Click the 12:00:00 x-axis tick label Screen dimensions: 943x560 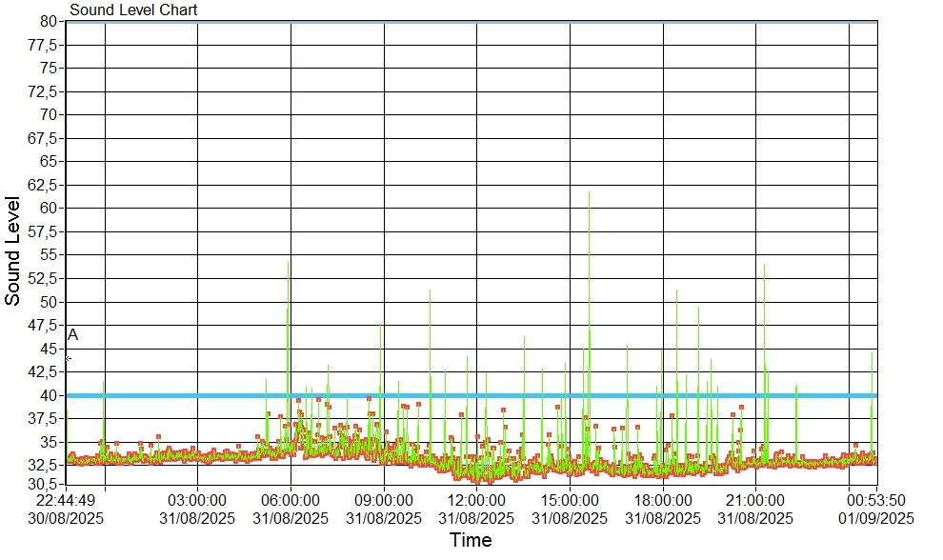click(x=476, y=500)
